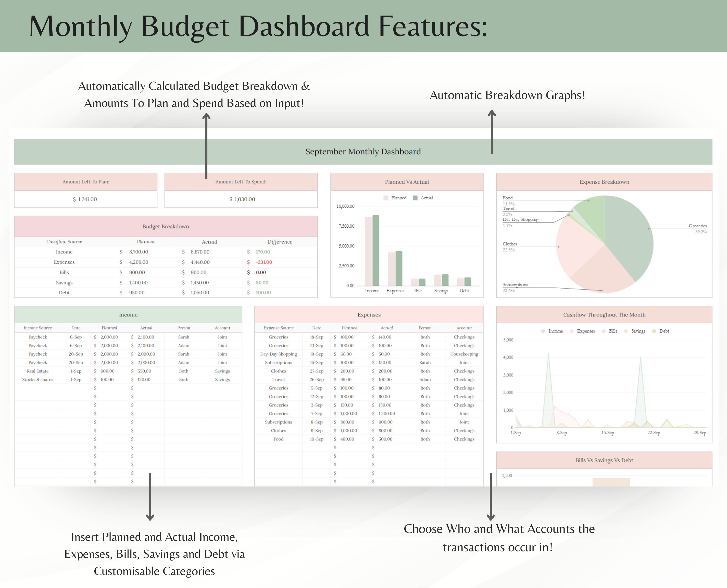Click the 22-Sep axis label in Cashflow chart
727x588 pixels.
(x=654, y=433)
